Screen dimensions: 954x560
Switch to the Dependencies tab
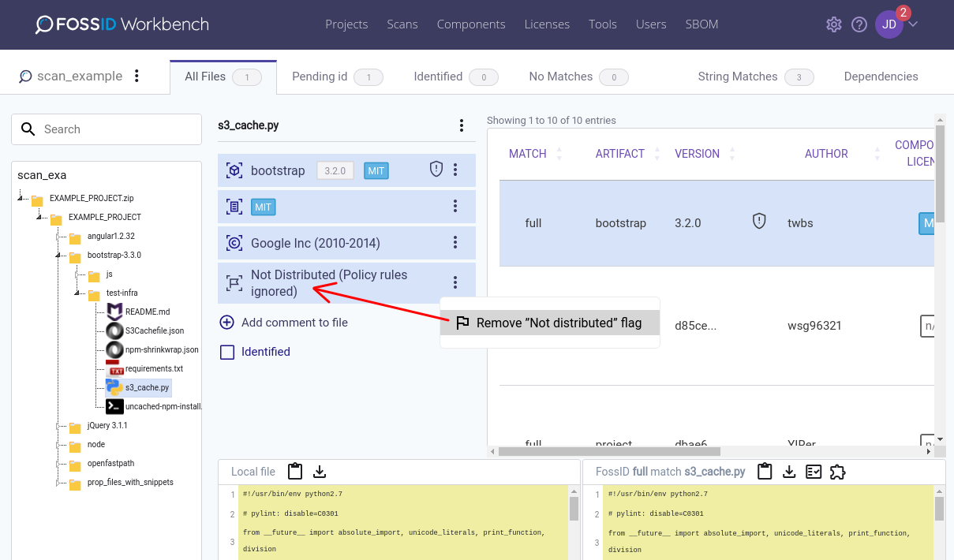click(x=881, y=77)
